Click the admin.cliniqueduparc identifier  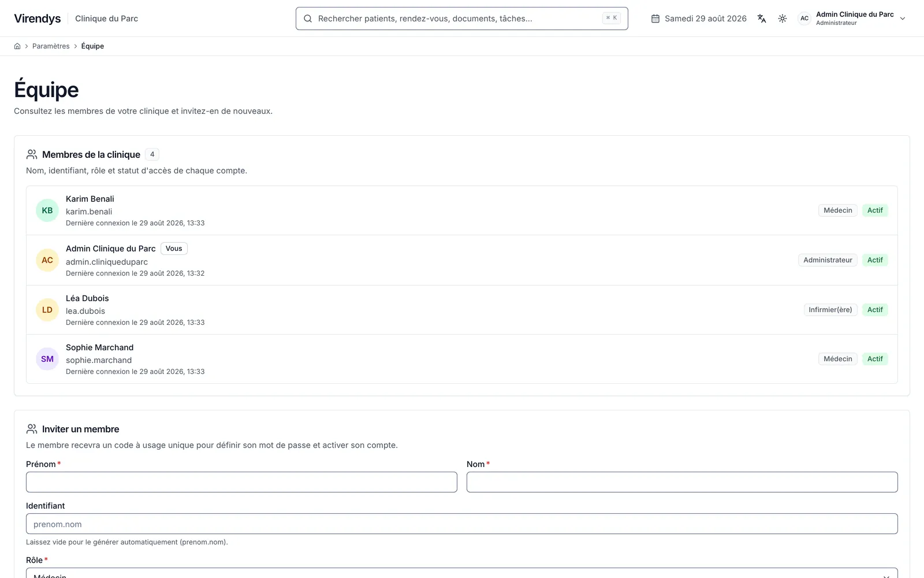[107, 262]
